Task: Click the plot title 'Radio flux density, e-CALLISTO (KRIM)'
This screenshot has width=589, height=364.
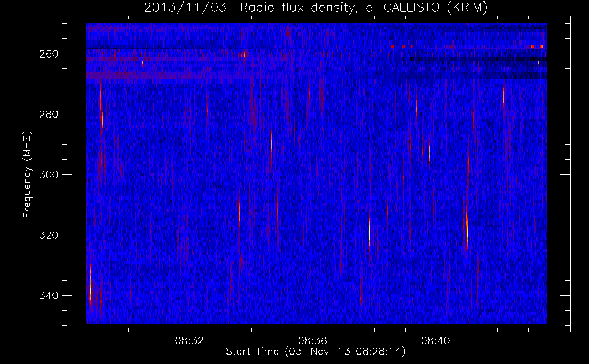Action: tap(364, 8)
